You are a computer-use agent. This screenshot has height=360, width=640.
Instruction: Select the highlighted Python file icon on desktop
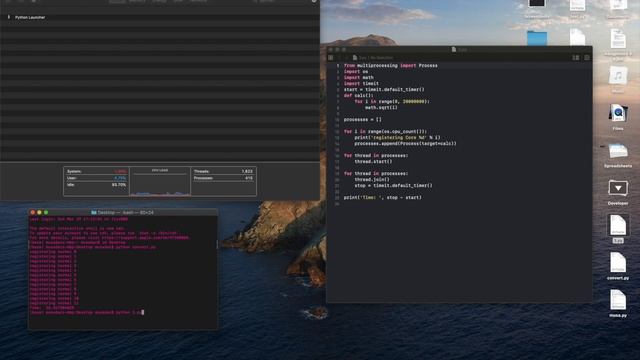[x=618, y=225]
